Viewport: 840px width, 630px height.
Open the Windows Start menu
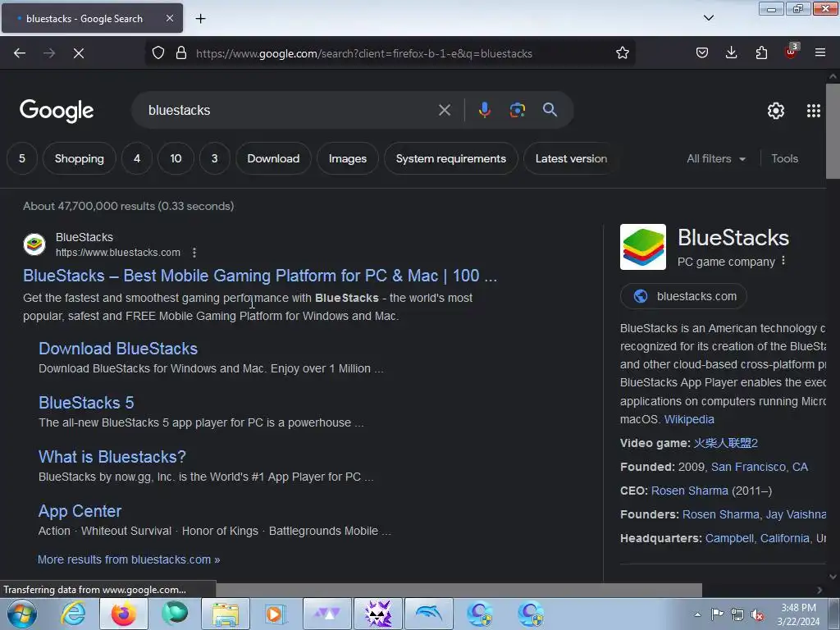coord(22,614)
